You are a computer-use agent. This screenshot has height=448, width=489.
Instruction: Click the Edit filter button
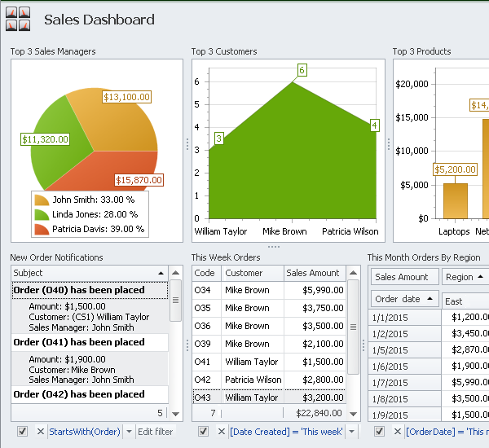[x=155, y=432]
